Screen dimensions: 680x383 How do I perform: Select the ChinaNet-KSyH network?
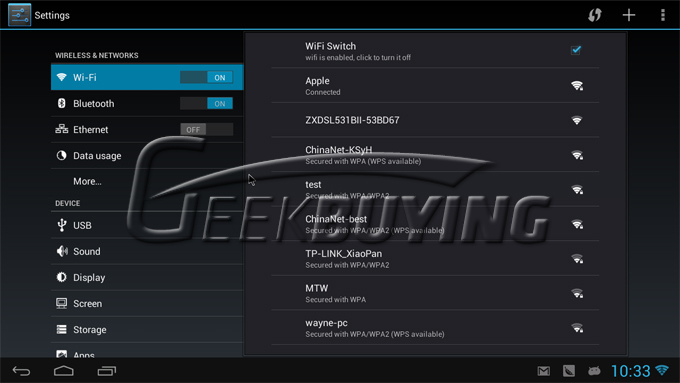pyautogui.click(x=435, y=155)
